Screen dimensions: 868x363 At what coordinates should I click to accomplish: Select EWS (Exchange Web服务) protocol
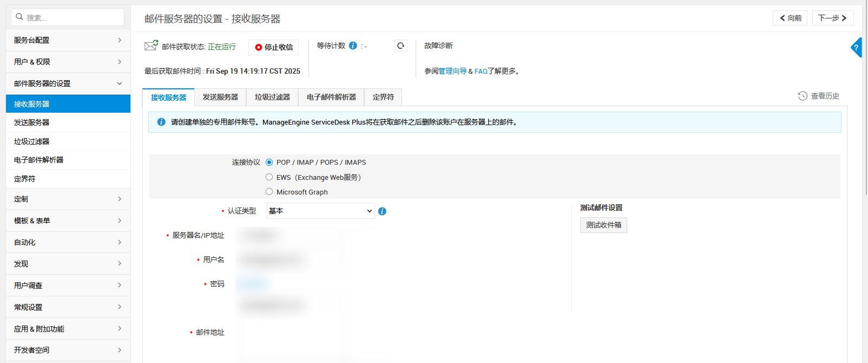tap(269, 177)
